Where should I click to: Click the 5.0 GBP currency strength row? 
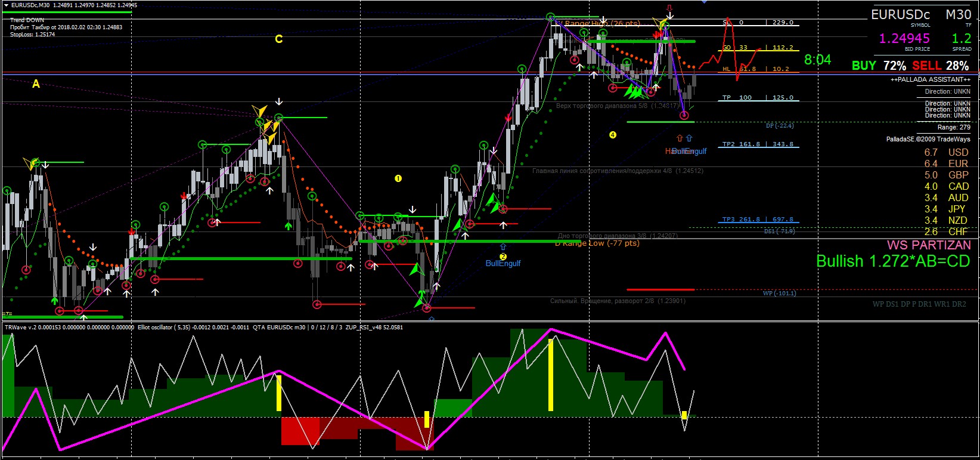(947, 175)
